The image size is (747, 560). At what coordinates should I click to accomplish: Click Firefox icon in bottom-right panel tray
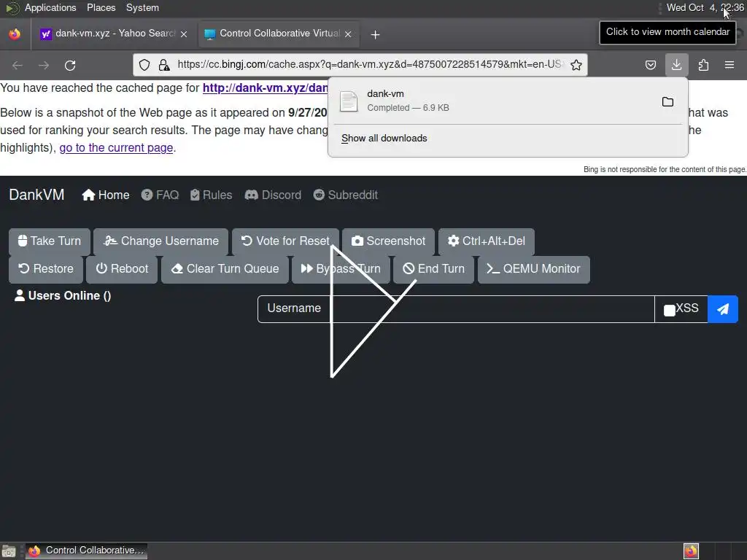pos(691,551)
